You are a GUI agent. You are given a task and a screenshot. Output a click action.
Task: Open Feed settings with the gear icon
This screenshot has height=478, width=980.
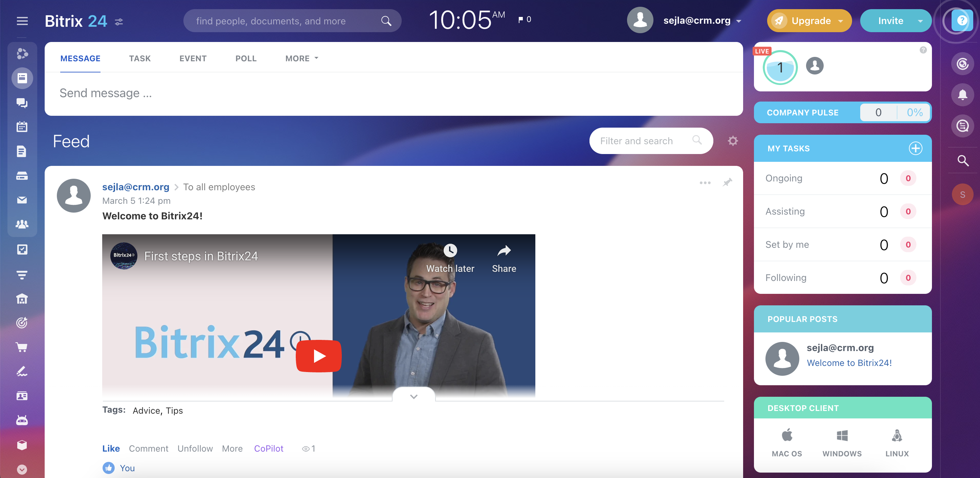[x=732, y=140]
